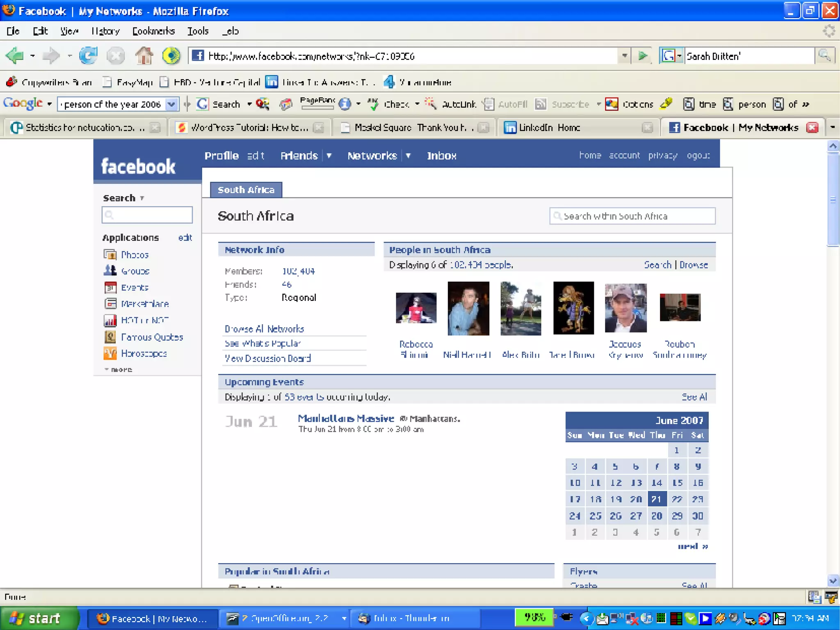The image size is (840, 630).
Task: Close the Facebook My Networks tab
Action: pos(812,128)
